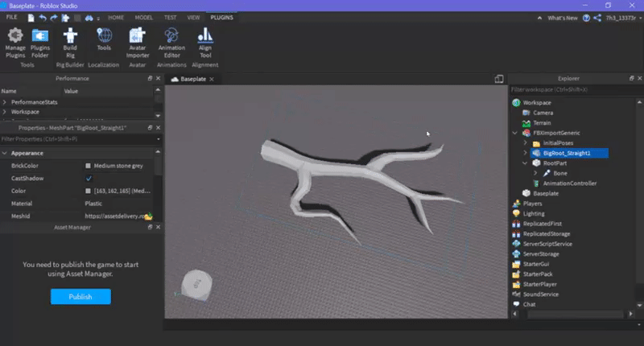Screen dimensions: 644x346
Task: Close the Baseplate viewport tab
Action: tap(212, 79)
